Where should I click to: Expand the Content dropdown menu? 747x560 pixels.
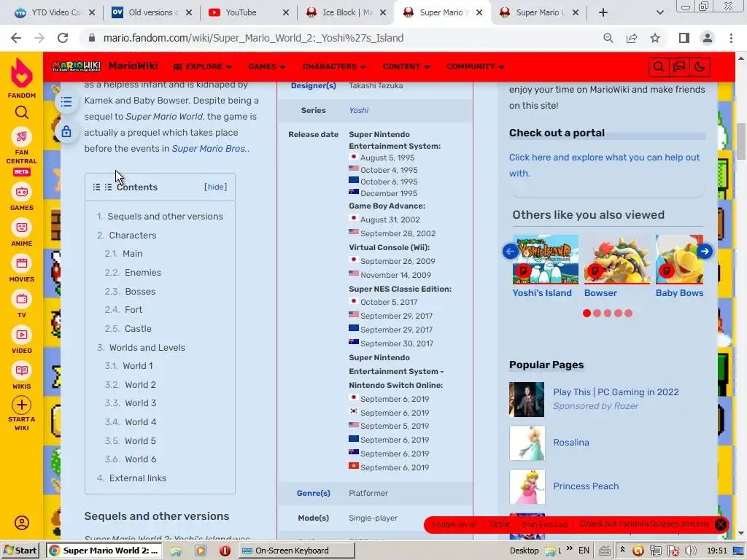pos(406,66)
